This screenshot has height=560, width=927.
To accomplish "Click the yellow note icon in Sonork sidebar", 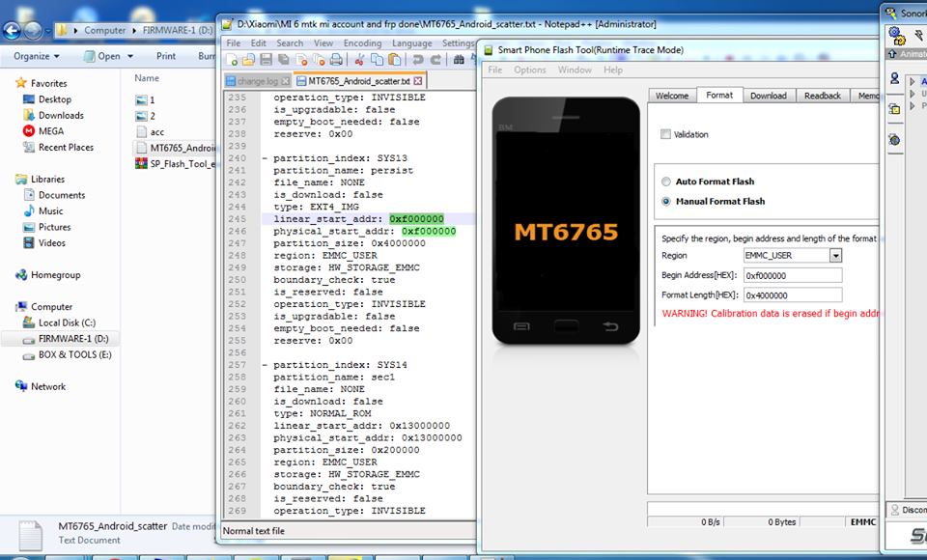I will point(894,109).
